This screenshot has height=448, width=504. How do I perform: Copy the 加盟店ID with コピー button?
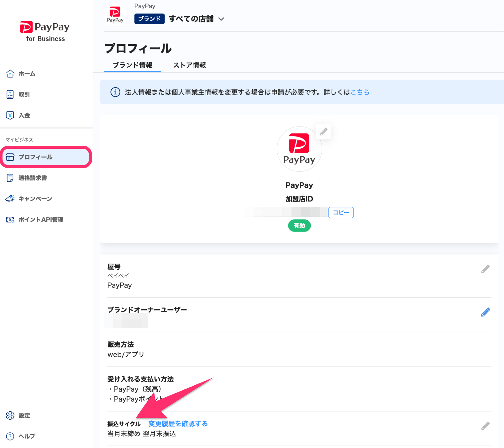tap(341, 212)
